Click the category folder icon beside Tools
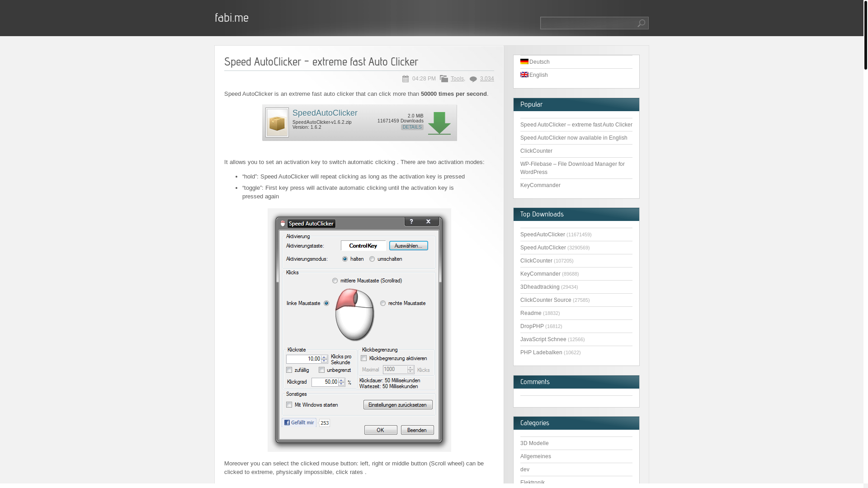The width and height of the screenshot is (868, 488). click(x=444, y=79)
